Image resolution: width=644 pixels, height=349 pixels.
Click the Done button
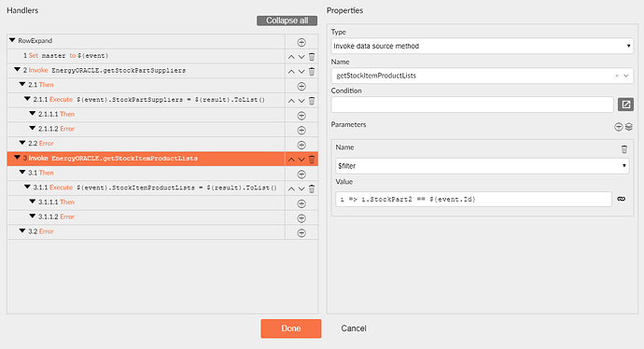click(x=291, y=328)
